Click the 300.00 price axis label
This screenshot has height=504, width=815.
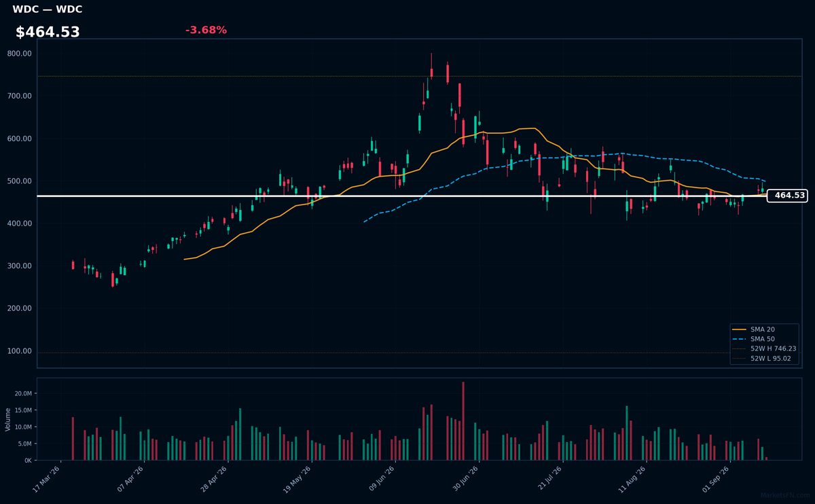pyautogui.click(x=20, y=266)
